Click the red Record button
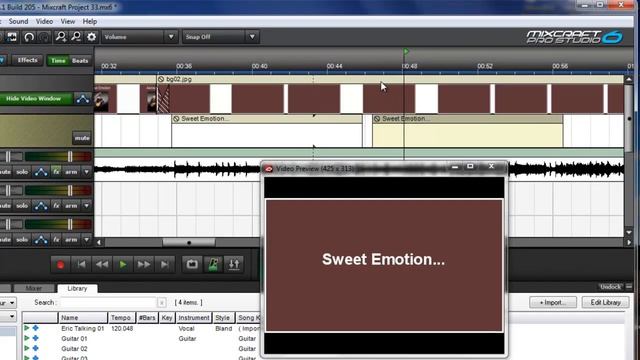The width and height of the screenshot is (640, 360). click(x=60, y=265)
